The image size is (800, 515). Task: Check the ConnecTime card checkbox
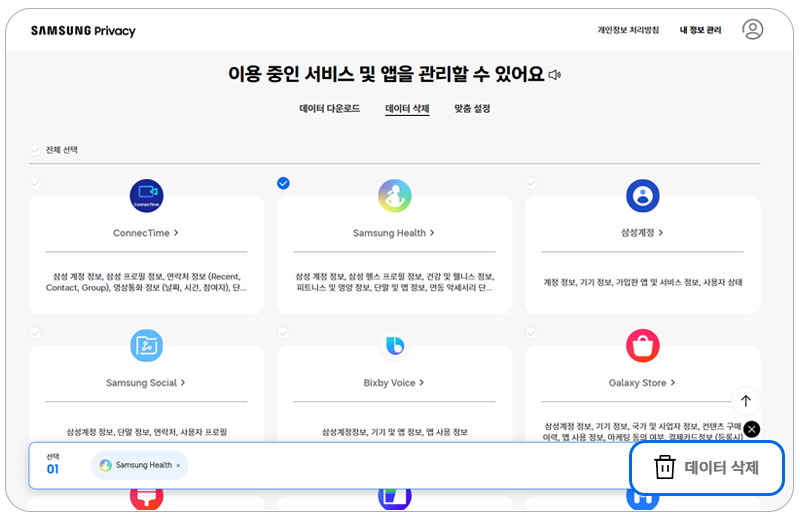(35, 183)
